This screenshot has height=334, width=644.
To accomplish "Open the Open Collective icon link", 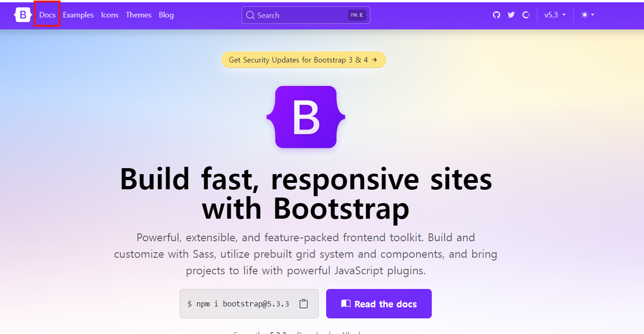I will [525, 15].
